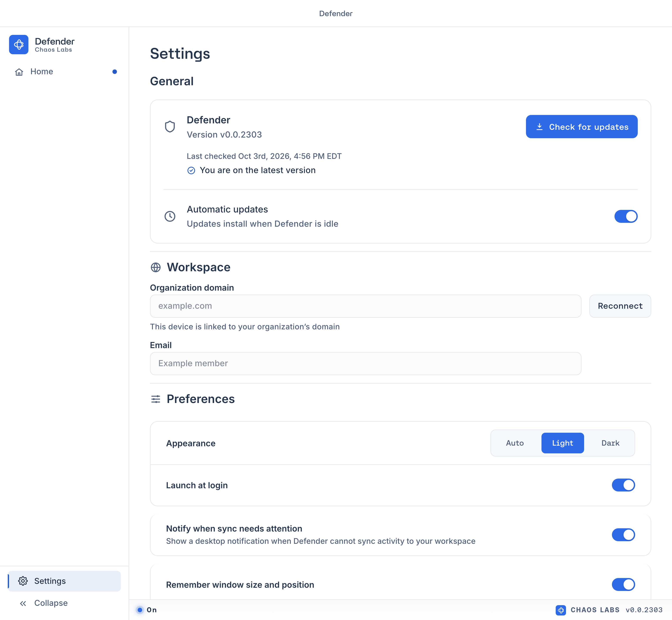The image size is (672, 620).
Task: Turn off Launch at login toggle
Action: [623, 485]
